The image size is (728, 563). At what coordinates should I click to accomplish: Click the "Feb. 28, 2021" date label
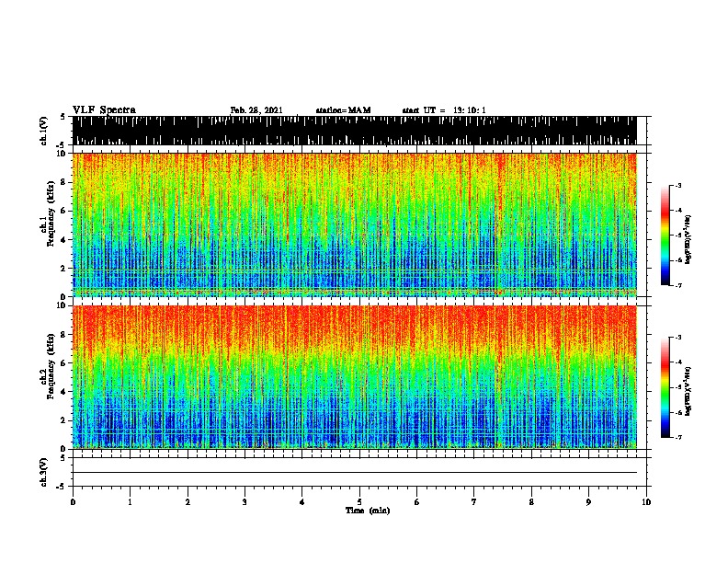point(256,110)
